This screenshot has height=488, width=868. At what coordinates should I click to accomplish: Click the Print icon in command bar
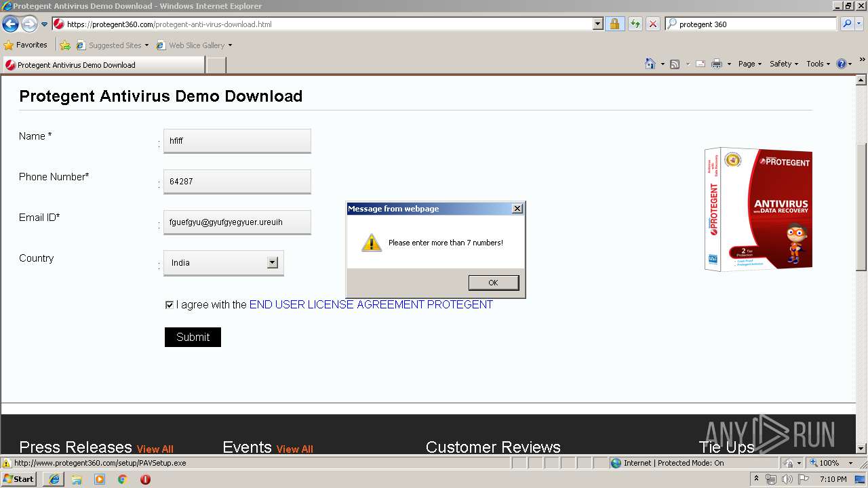(x=716, y=64)
